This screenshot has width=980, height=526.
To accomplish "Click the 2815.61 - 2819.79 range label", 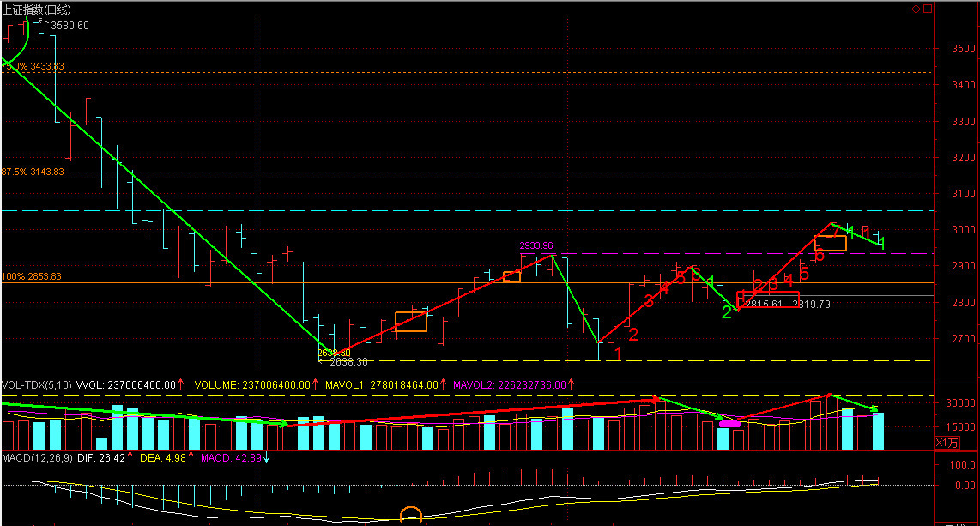I will coord(788,305).
